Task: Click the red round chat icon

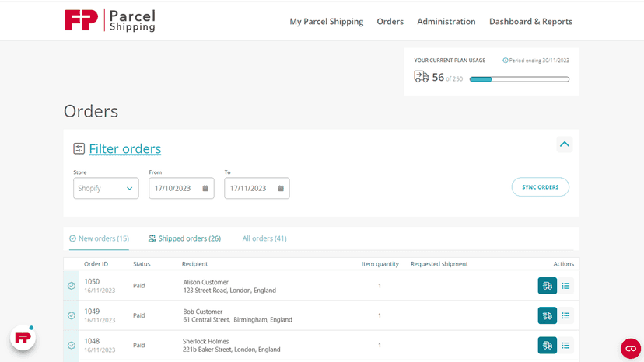Action: pos(631,349)
